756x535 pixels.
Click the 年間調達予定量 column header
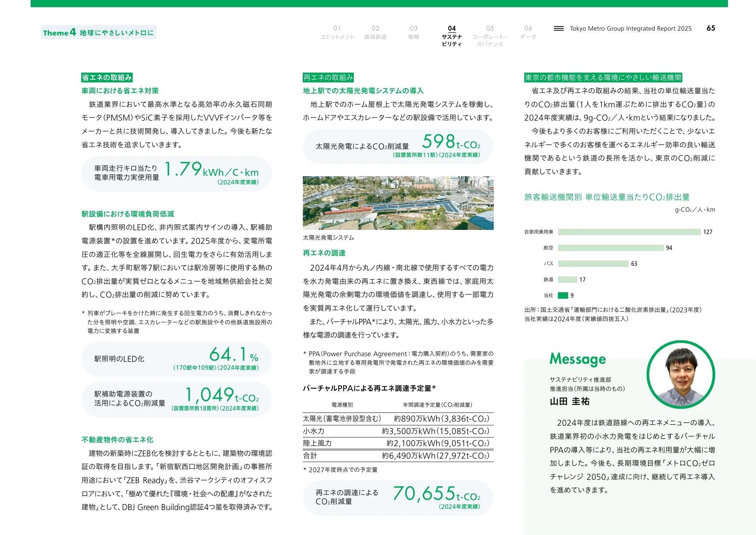point(438,405)
